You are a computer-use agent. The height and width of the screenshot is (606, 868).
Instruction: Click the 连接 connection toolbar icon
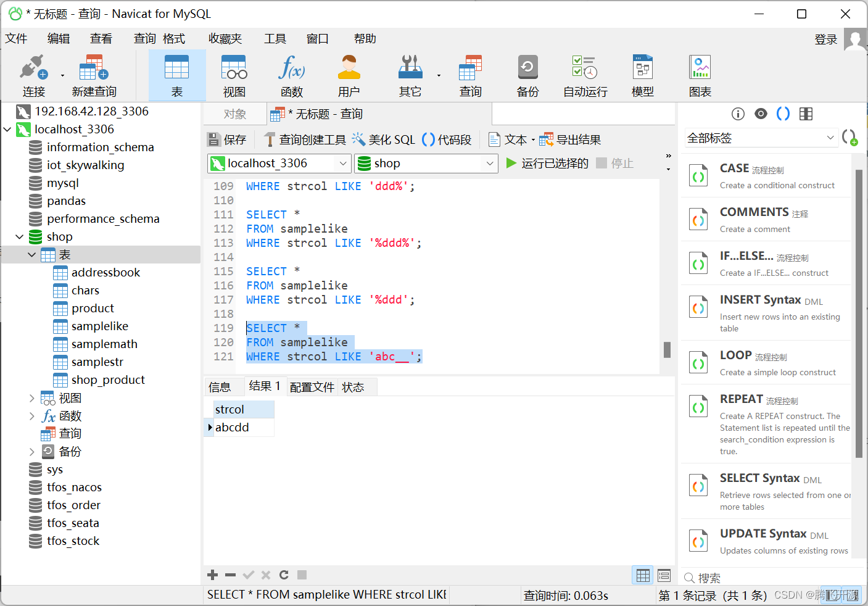(x=34, y=76)
